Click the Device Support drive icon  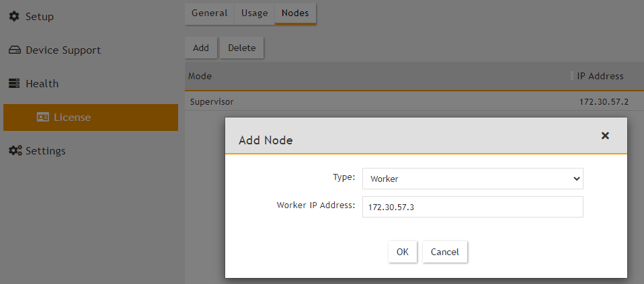click(x=14, y=50)
